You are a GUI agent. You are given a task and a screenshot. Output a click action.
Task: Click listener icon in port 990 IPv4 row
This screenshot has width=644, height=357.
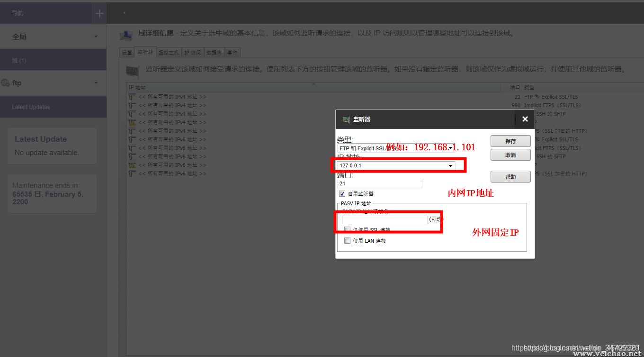pyautogui.click(x=132, y=105)
